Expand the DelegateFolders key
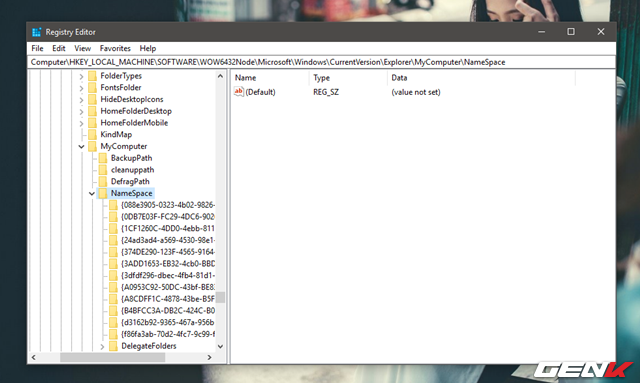This screenshot has width=640, height=383. [x=102, y=347]
